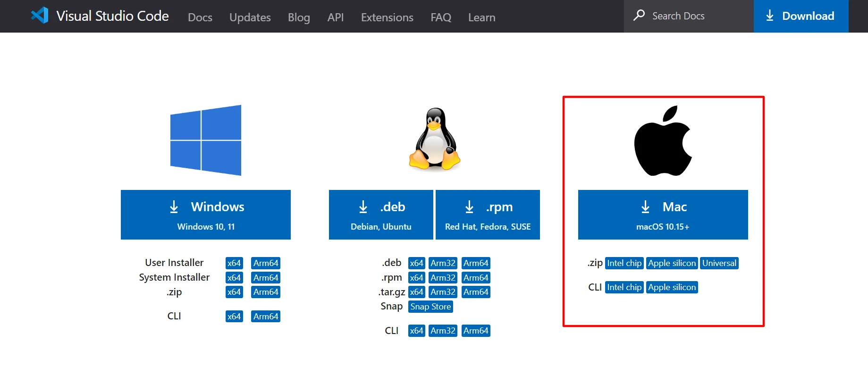868x369 pixels.
Task: Click the black Apple logo image
Action: click(663, 141)
